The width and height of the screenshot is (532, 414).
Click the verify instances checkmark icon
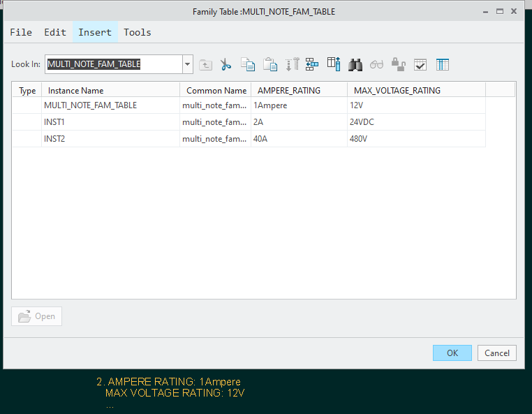(420, 64)
